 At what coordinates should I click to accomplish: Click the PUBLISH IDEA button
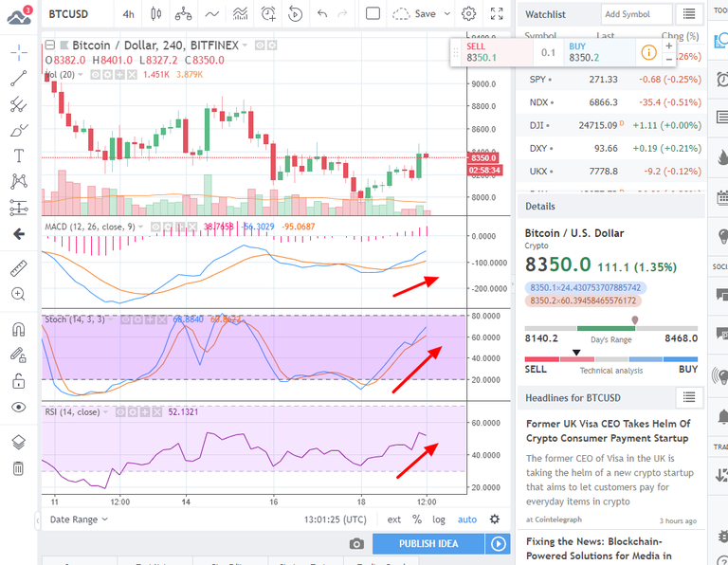pos(428,543)
